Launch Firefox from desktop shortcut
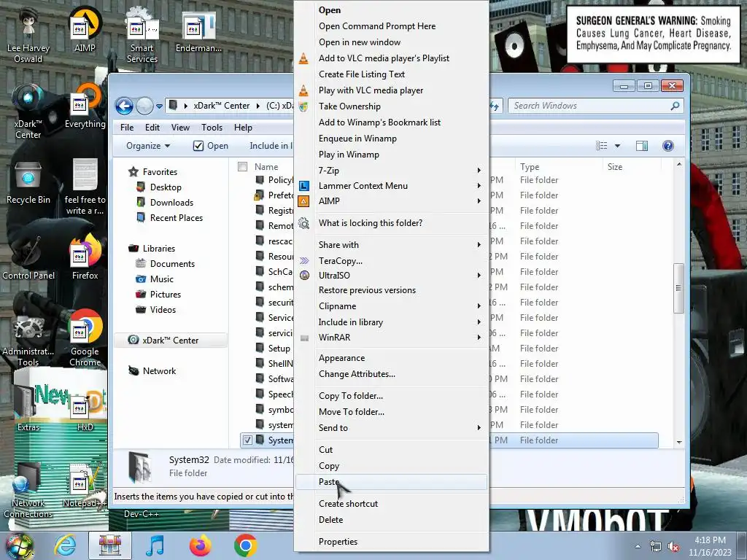Viewport: 747px width, 560px height. 85,257
